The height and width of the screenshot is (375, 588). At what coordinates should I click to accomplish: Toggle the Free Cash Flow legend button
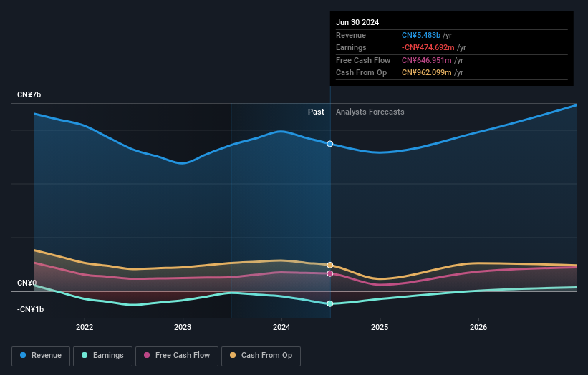(177, 356)
